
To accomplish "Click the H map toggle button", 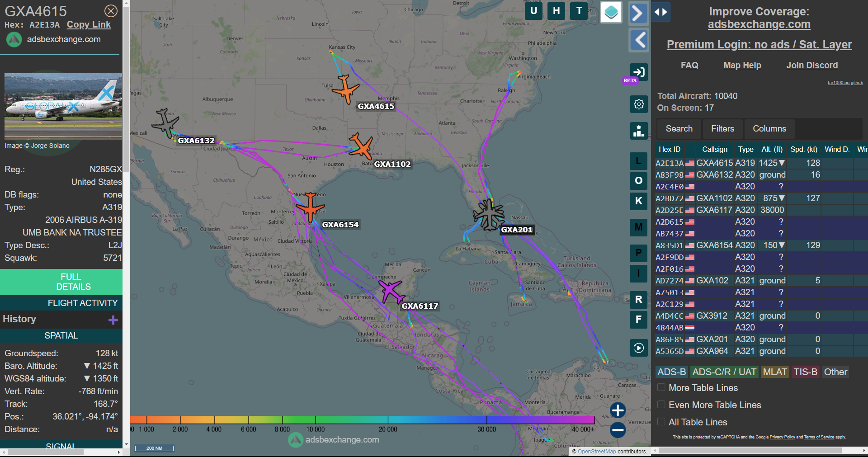I will coord(556,11).
